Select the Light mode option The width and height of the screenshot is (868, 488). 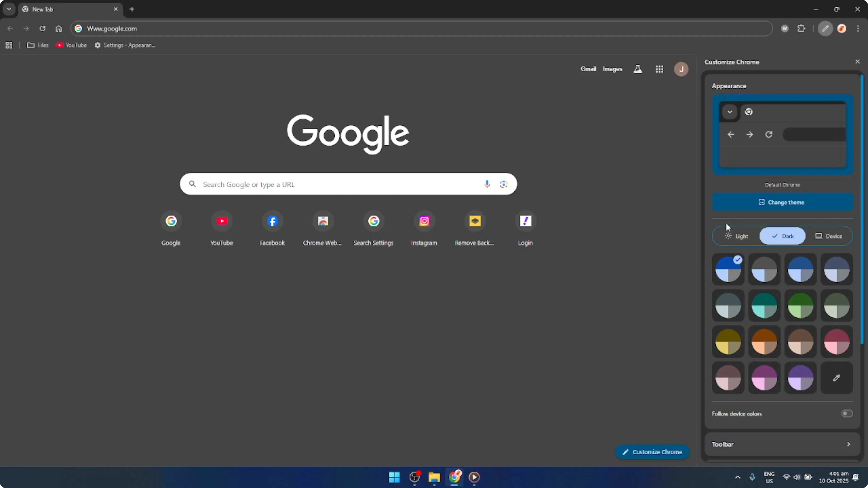(x=737, y=236)
